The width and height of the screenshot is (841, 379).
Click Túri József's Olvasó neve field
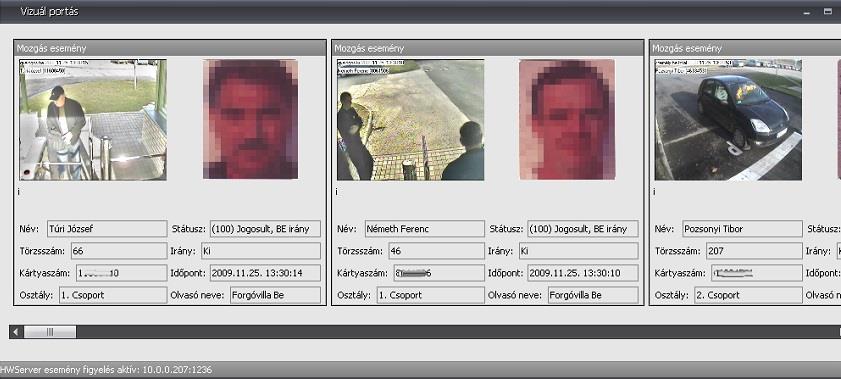coord(276,295)
